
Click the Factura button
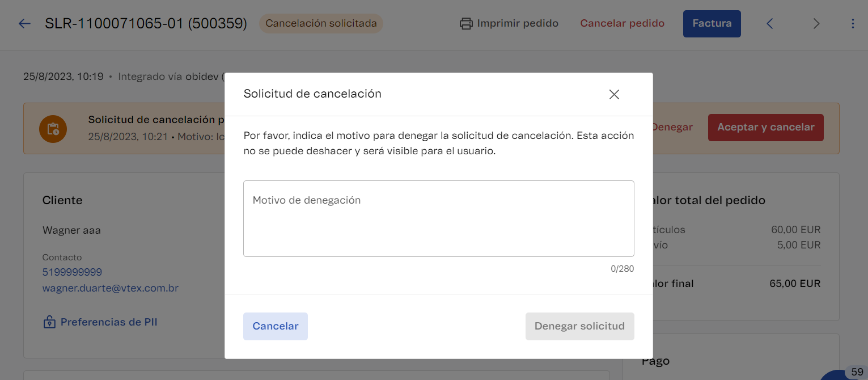(712, 24)
